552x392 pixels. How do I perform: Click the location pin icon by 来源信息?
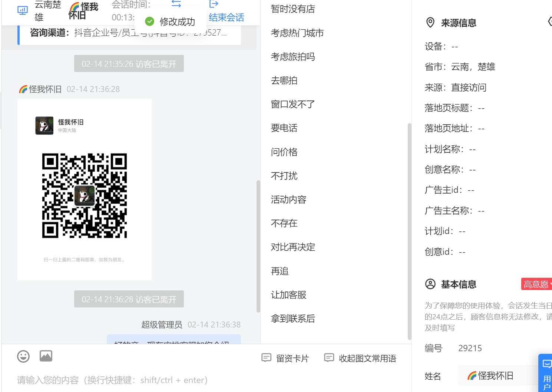pyautogui.click(x=430, y=23)
